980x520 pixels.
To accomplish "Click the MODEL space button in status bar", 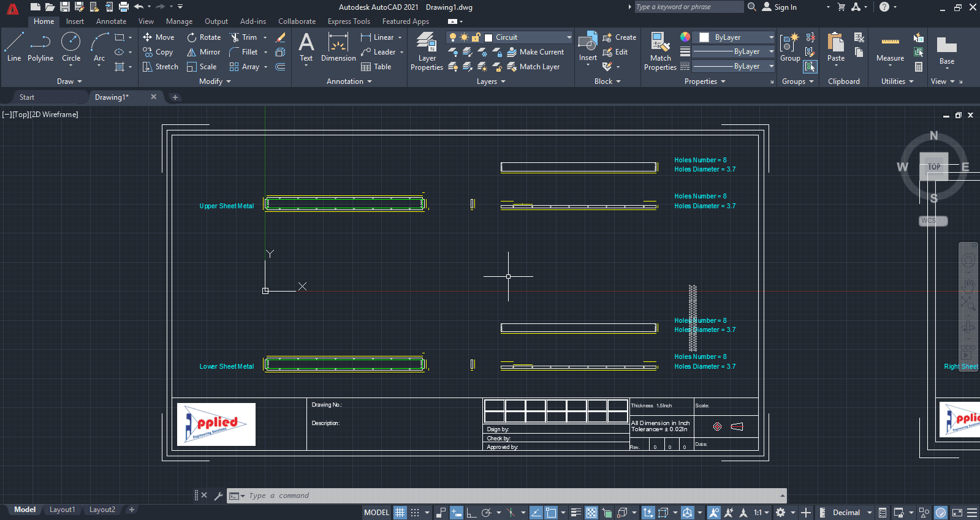I will pos(376,513).
